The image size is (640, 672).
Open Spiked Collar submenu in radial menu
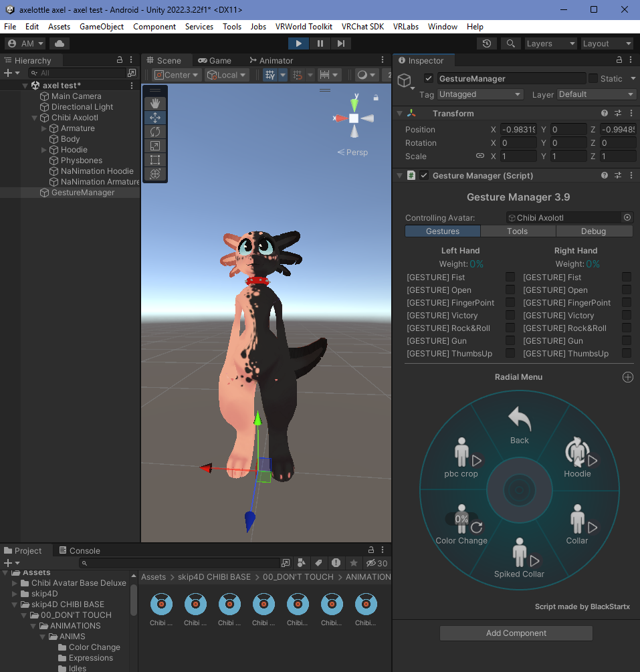pyautogui.click(x=519, y=558)
